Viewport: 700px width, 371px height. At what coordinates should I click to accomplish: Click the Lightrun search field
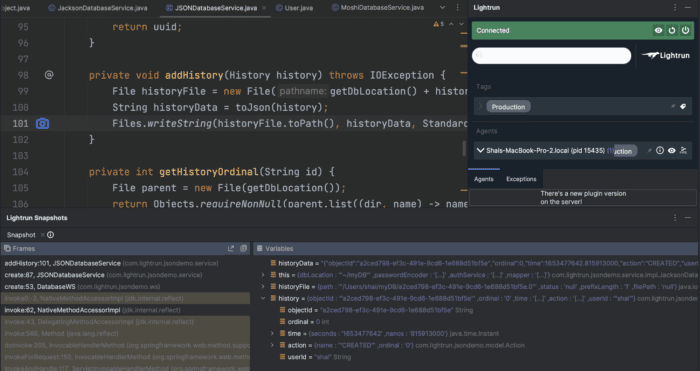click(551, 55)
